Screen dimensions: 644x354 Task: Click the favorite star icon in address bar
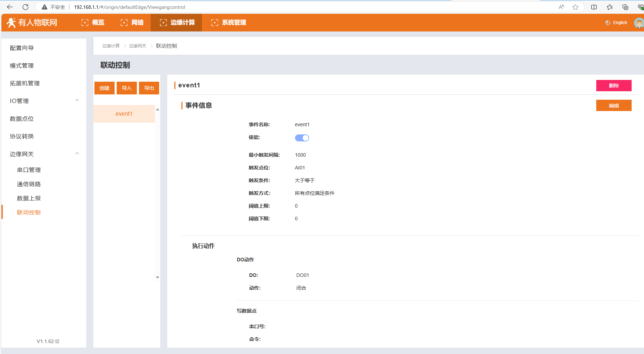point(575,7)
